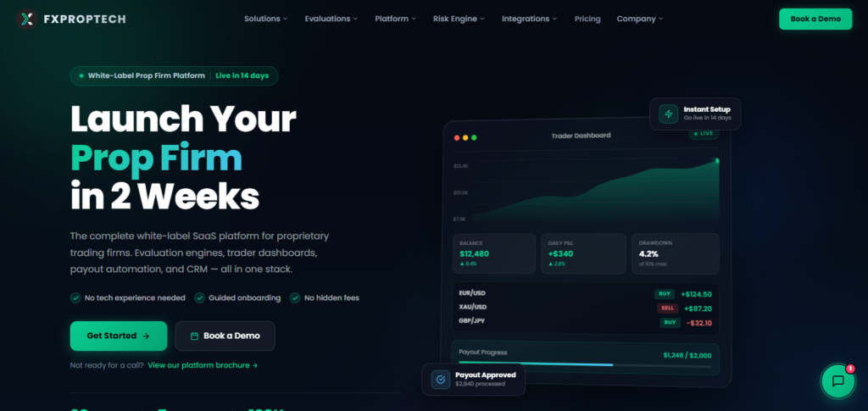Click the Drawdown 4.2% card

(676, 254)
